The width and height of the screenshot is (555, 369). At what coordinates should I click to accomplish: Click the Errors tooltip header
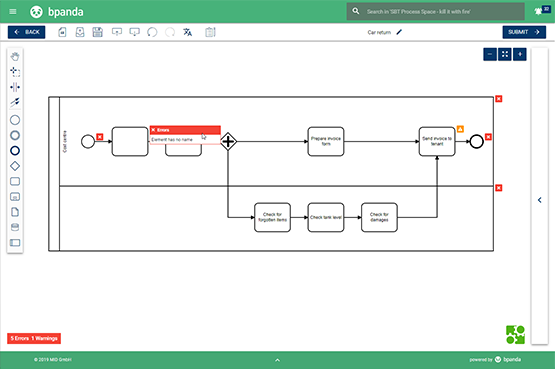point(185,130)
